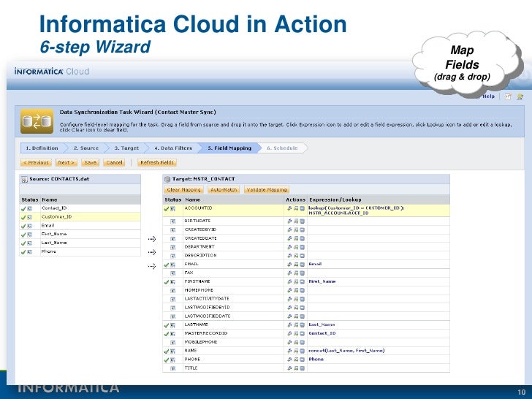
Task: Add a lookup on CREATEDBYID field
Action: pyautogui.click(x=296, y=229)
